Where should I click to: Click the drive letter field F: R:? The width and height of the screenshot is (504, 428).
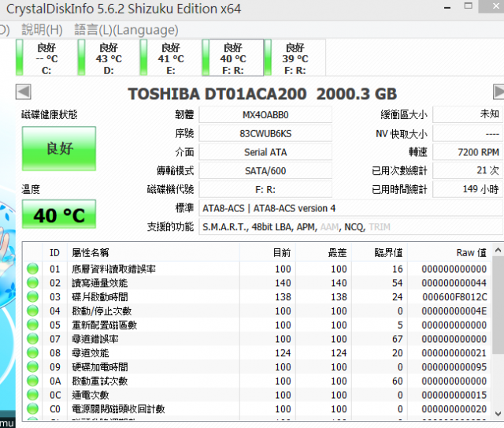(x=265, y=189)
